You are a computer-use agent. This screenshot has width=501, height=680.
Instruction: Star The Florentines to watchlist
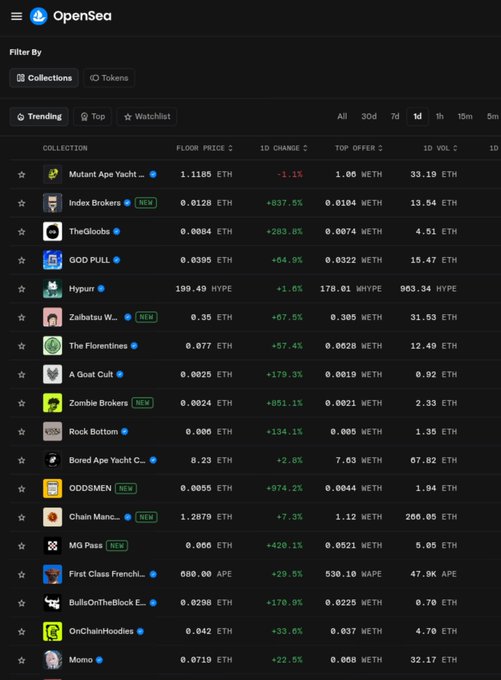coord(21,346)
